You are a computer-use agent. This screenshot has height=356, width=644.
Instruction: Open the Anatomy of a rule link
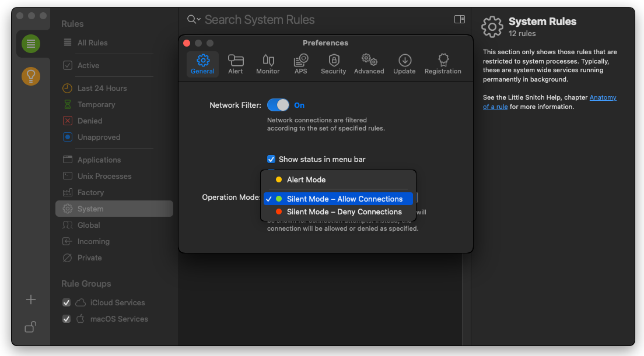tap(603, 98)
